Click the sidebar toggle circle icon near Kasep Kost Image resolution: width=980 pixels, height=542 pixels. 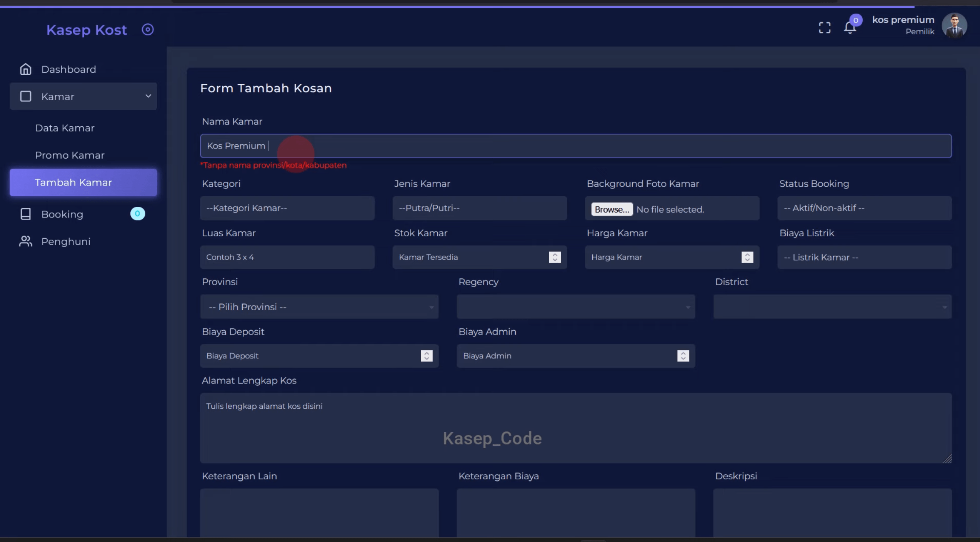[x=148, y=30]
